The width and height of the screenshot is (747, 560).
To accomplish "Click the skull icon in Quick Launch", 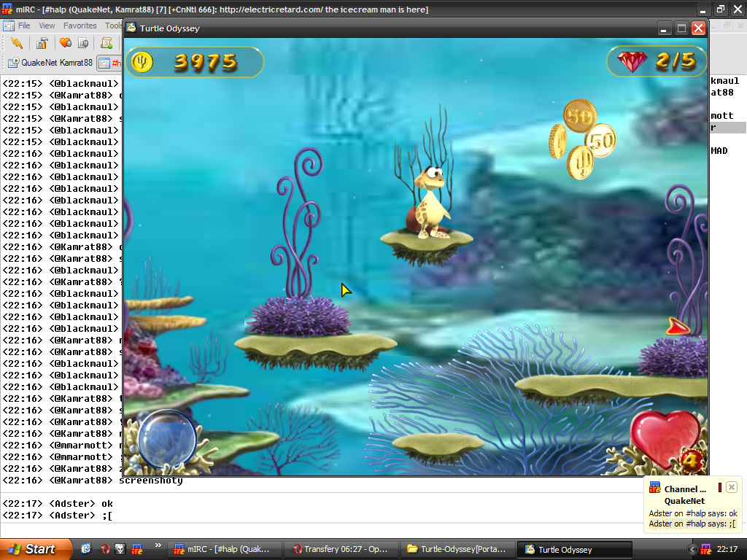I will (121, 549).
